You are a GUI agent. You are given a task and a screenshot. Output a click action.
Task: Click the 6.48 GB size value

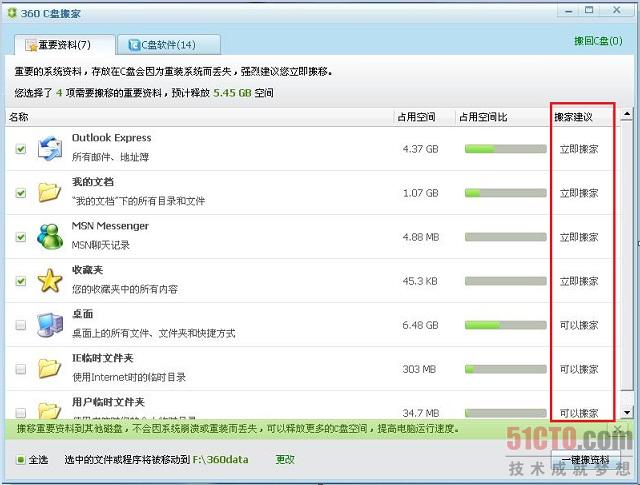(x=420, y=325)
